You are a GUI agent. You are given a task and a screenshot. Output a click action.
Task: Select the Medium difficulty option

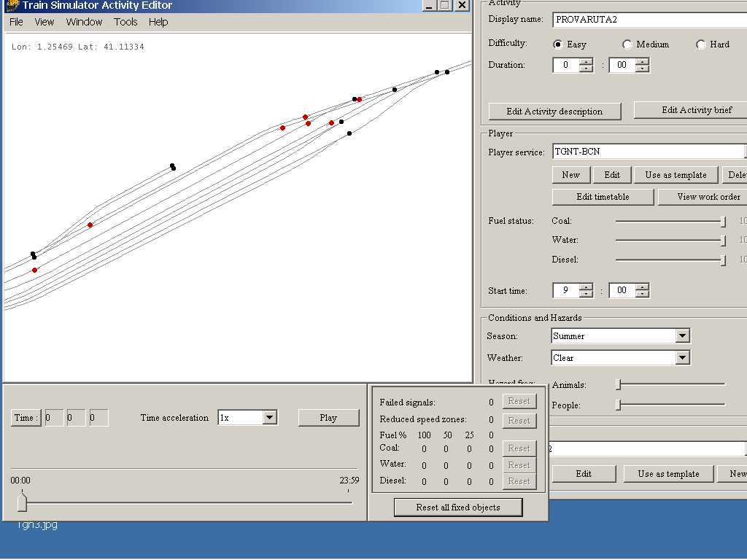[x=627, y=44]
